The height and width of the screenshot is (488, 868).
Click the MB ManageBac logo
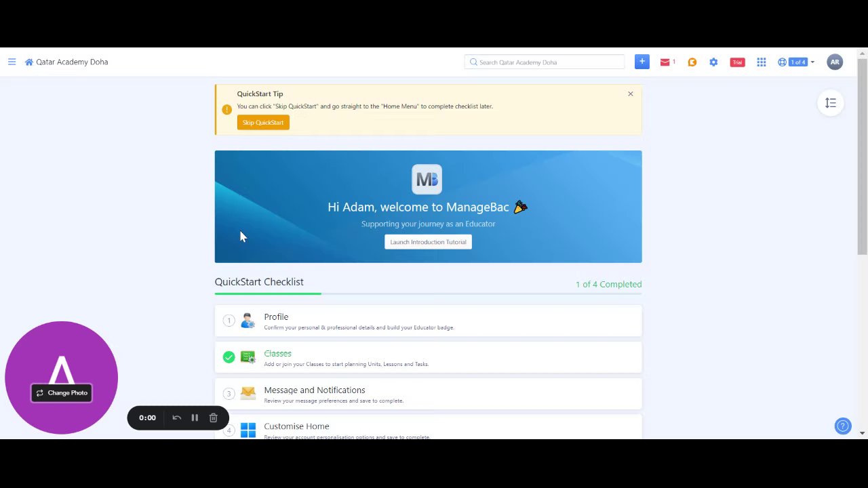click(x=427, y=180)
